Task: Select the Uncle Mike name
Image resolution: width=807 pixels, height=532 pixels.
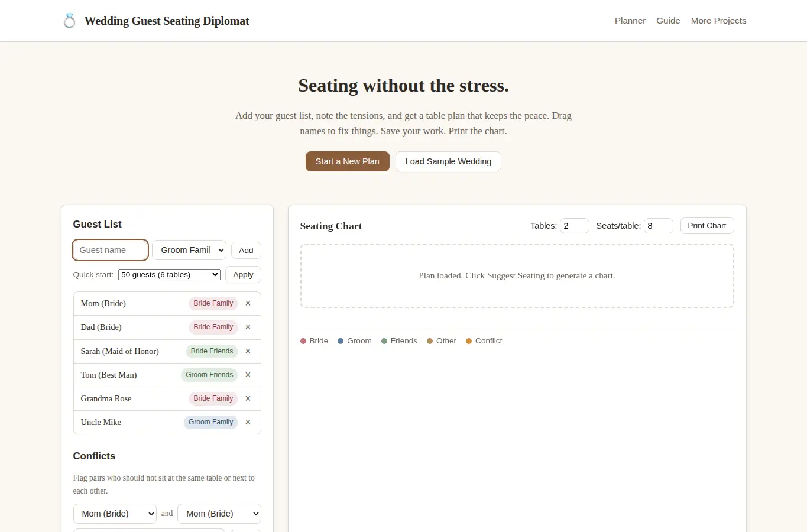Action: (101, 422)
